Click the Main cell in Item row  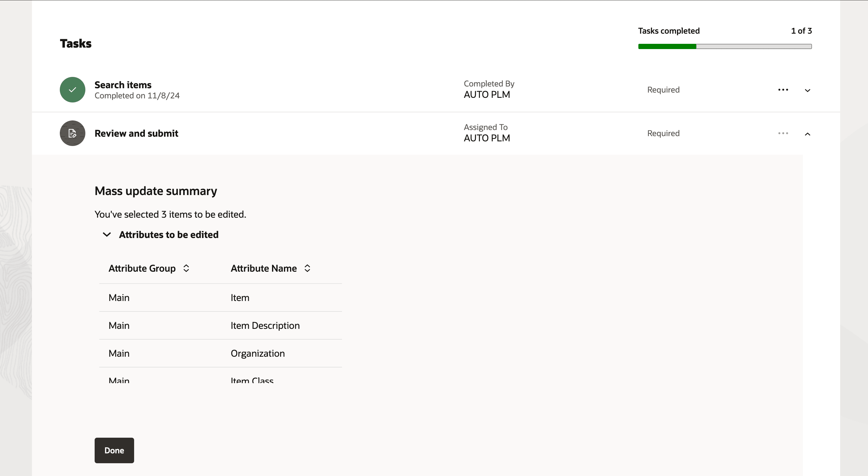pos(119,298)
